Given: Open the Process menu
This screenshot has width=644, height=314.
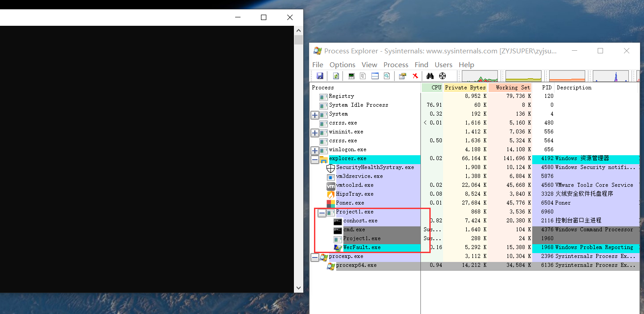Looking at the screenshot, I should [x=396, y=65].
